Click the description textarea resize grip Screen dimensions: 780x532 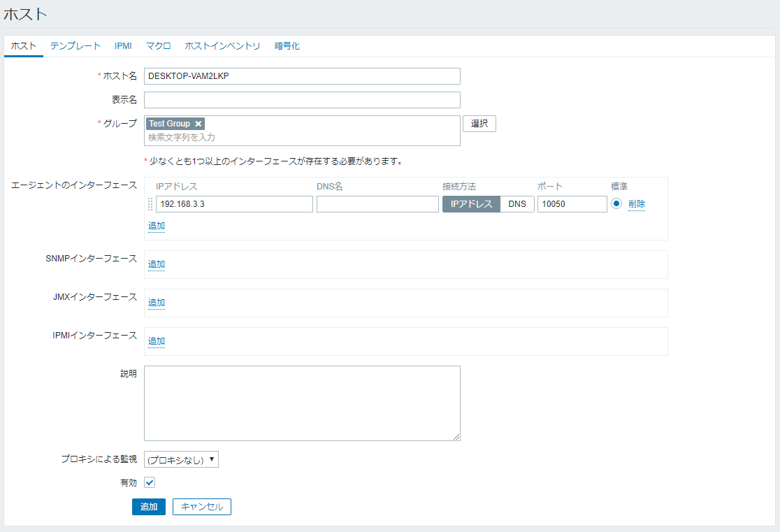(x=456, y=437)
